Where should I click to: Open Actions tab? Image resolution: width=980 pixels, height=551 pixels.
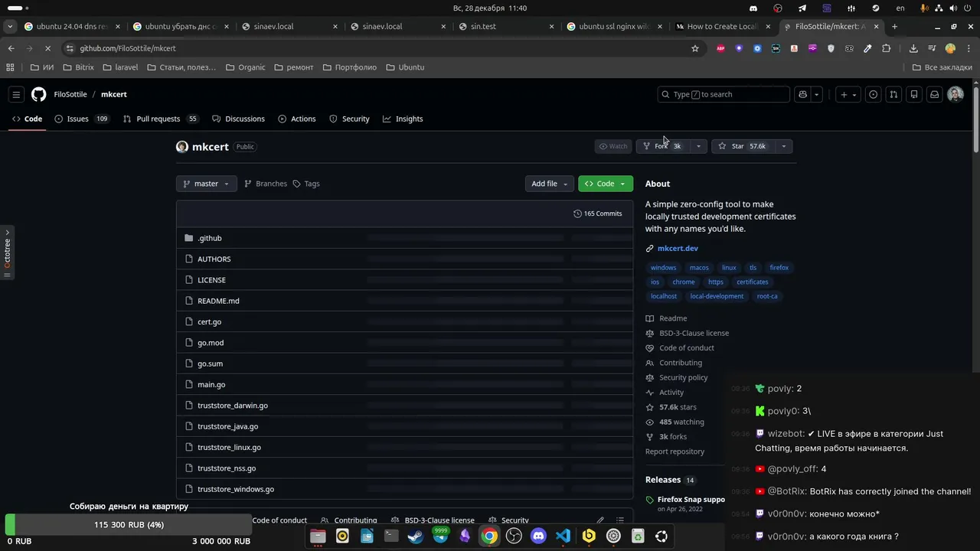297,119
